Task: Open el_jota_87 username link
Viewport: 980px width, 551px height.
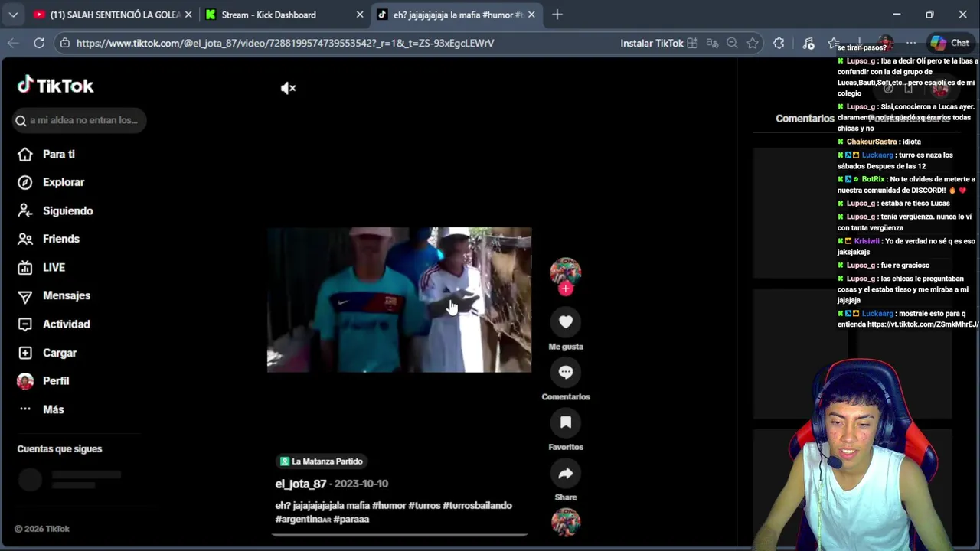Action: [301, 484]
